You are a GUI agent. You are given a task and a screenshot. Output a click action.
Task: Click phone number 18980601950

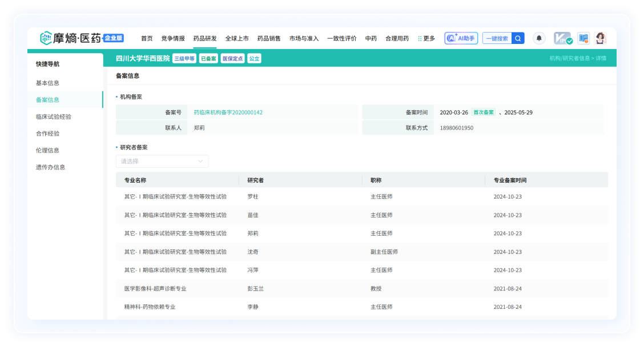[457, 128]
